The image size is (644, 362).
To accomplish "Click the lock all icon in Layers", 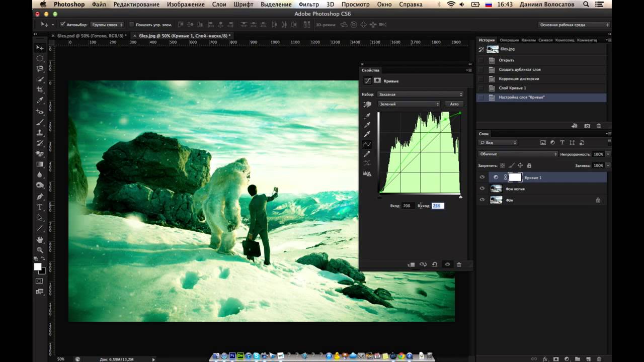I will [x=529, y=165].
